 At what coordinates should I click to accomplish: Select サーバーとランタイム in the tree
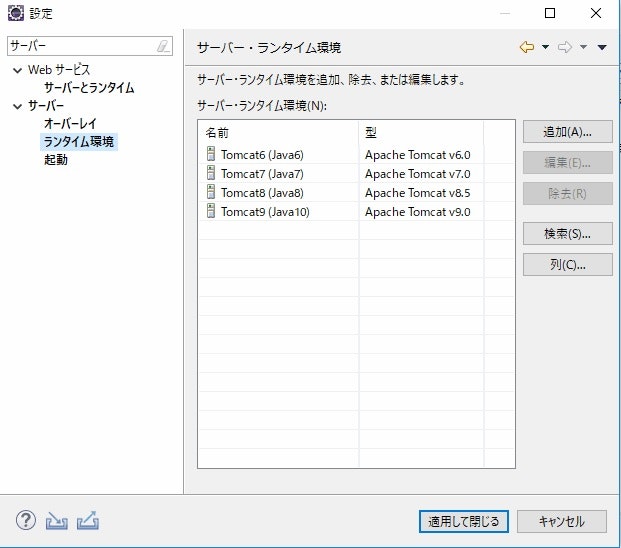(x=89, y=88)
